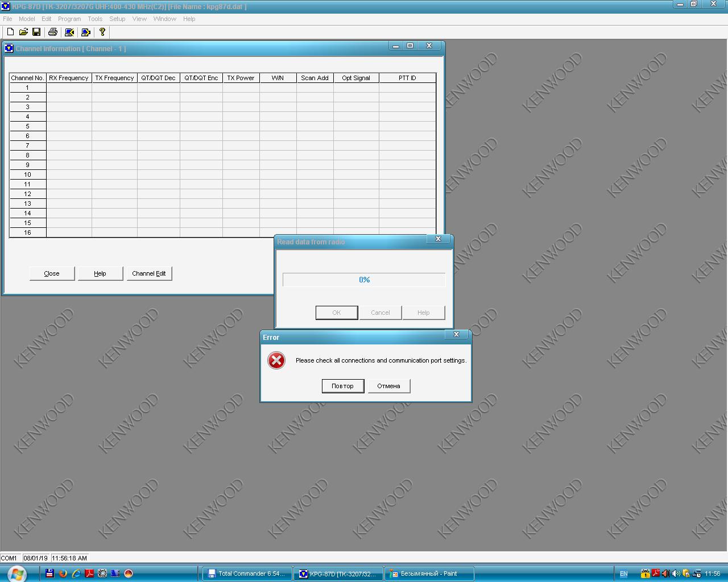Launch Firefox from quick launch
Screen dimensions: 728x582
point(63,573)
